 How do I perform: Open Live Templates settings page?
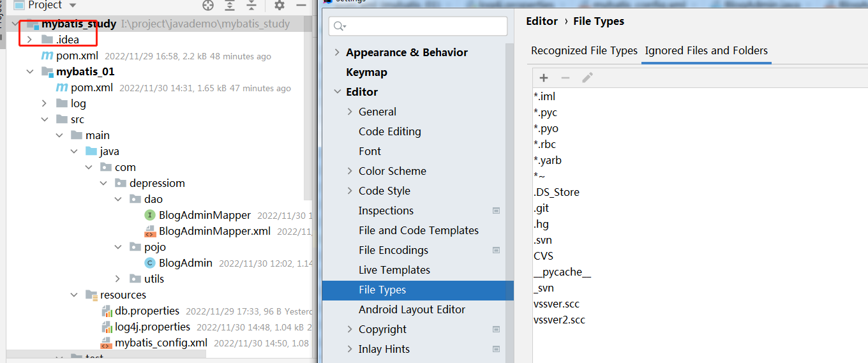(394, 270)
